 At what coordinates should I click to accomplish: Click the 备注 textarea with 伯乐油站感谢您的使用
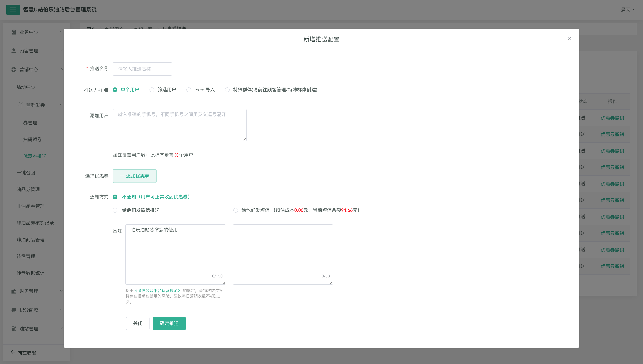176,254
